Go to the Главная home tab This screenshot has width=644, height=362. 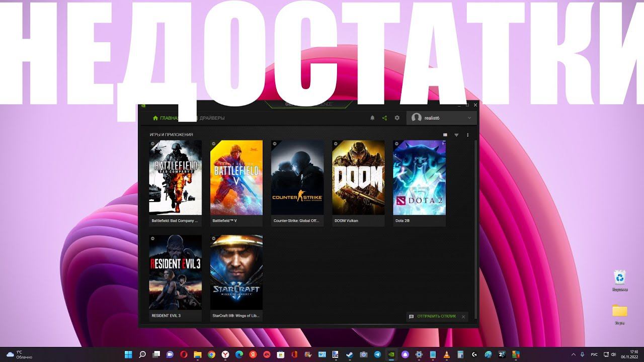(x=166, y=118)
